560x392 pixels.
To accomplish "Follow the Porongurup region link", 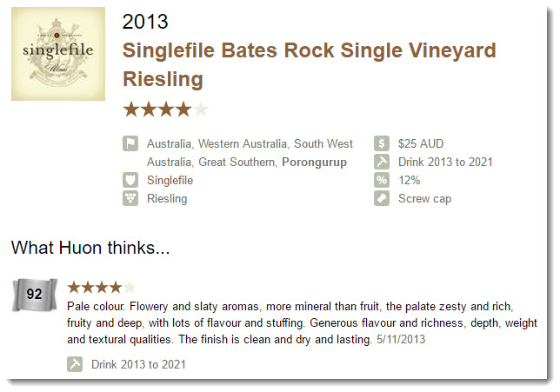I will pyautogui.click(x=314, y=162).
